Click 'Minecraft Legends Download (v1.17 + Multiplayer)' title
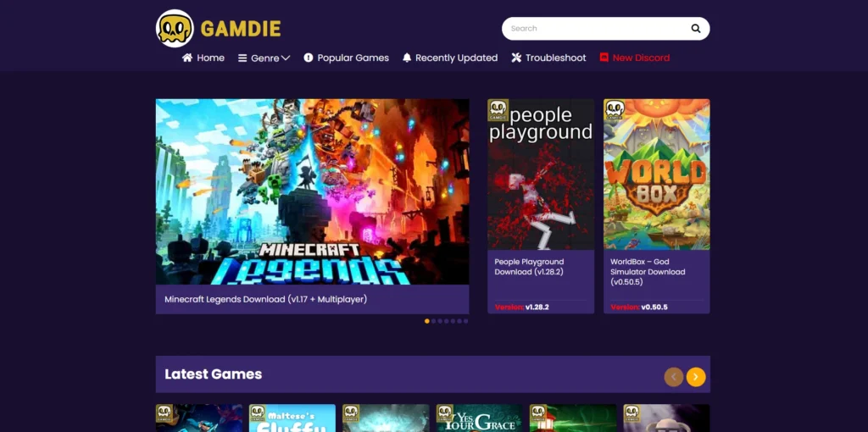The width and height of the screenshot is (868, 432). pyautogui.click(x=265, y=299)
